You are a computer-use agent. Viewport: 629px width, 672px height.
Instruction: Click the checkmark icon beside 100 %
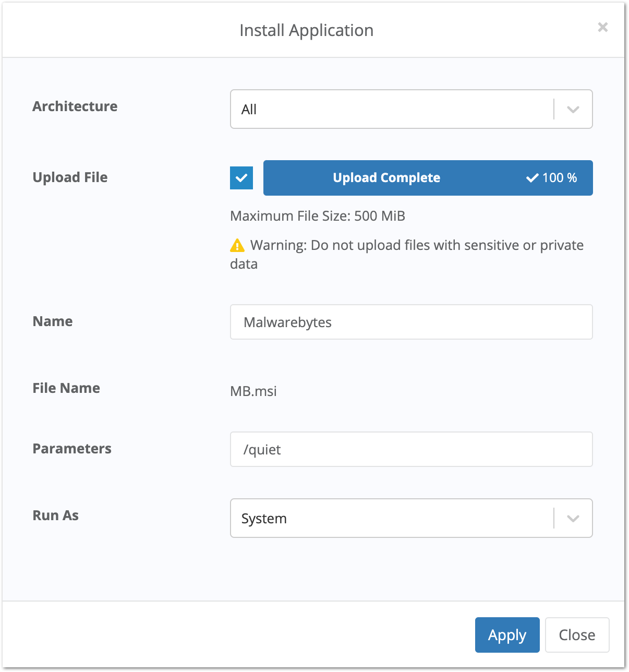click(x=532, y=178)
